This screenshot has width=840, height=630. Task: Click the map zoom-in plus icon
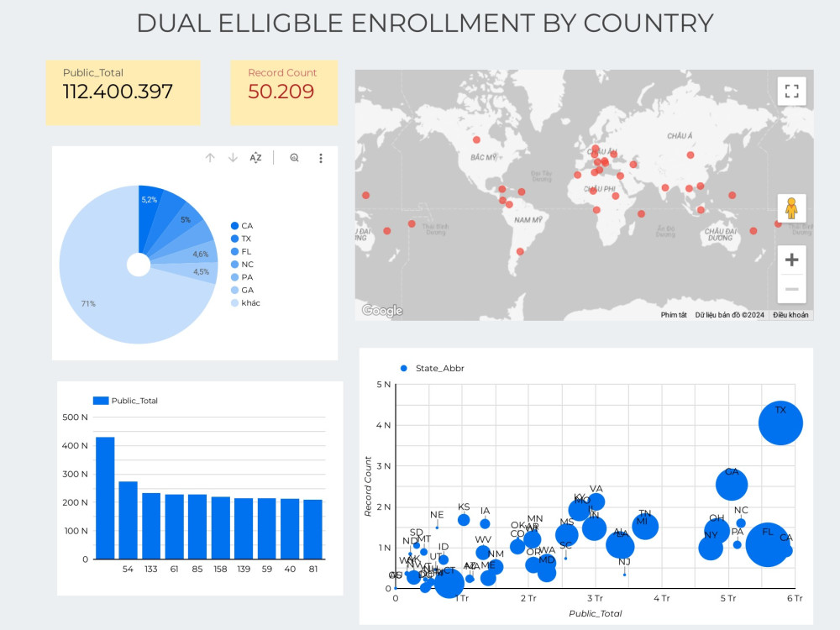click(x=790, y=260)
